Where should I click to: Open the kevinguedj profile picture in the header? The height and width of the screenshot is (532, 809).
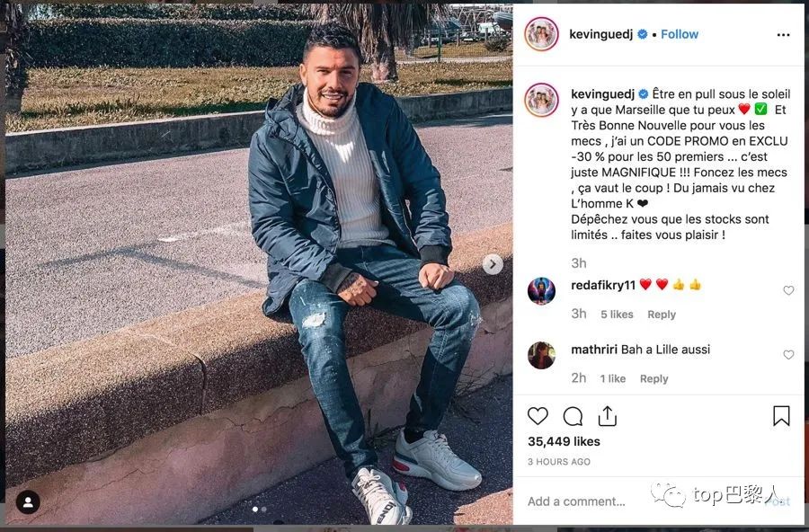(x=541, y=34)
